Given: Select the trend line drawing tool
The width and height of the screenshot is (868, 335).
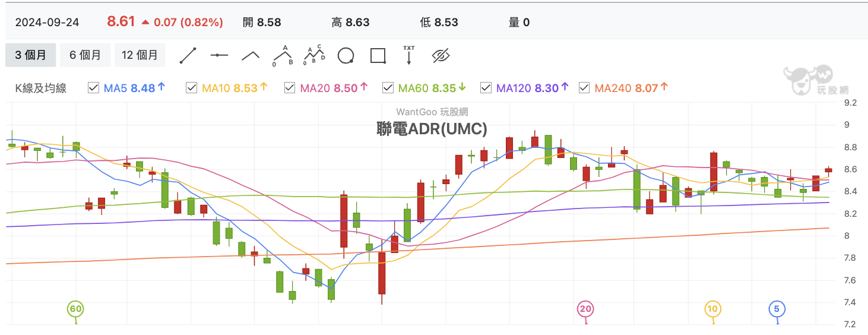Looking at the screenshot, I should coord(188,55).
